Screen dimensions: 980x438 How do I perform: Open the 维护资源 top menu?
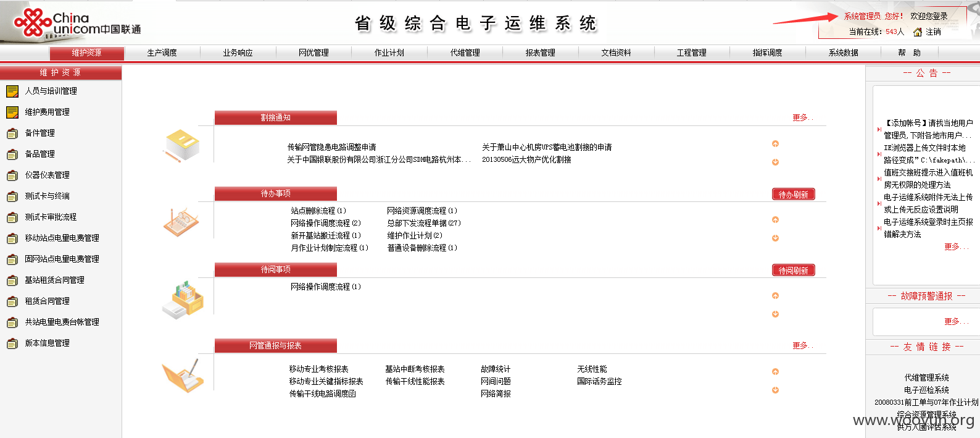pos(87,53)
